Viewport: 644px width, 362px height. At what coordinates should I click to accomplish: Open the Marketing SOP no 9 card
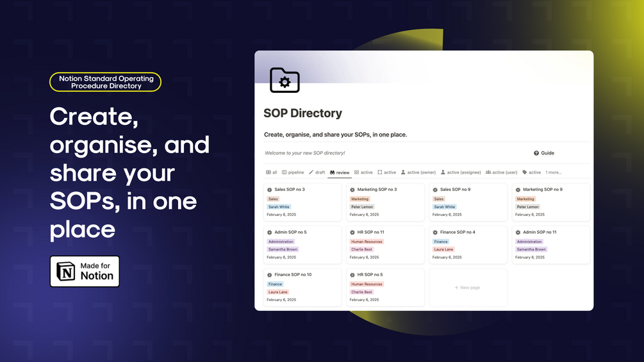551,202
